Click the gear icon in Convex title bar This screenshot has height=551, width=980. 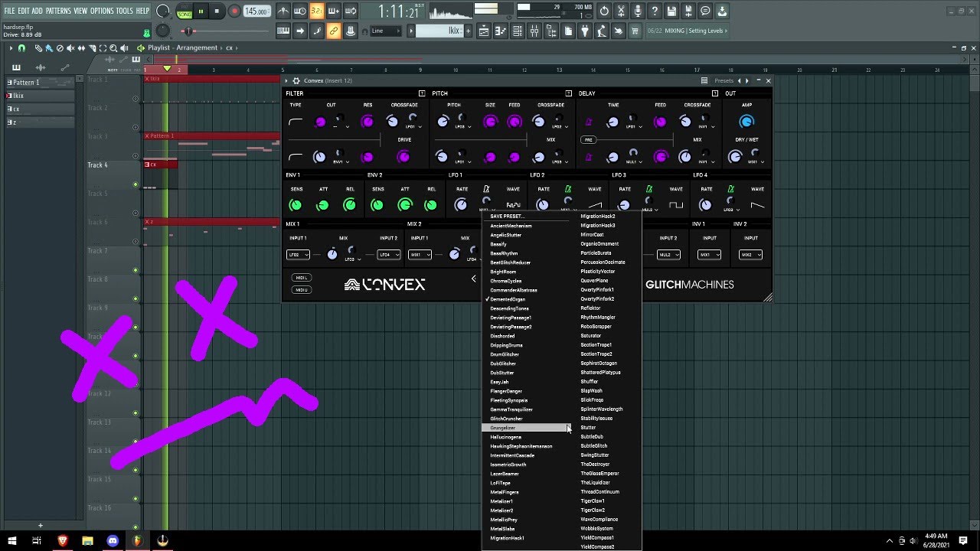point(296,81)
